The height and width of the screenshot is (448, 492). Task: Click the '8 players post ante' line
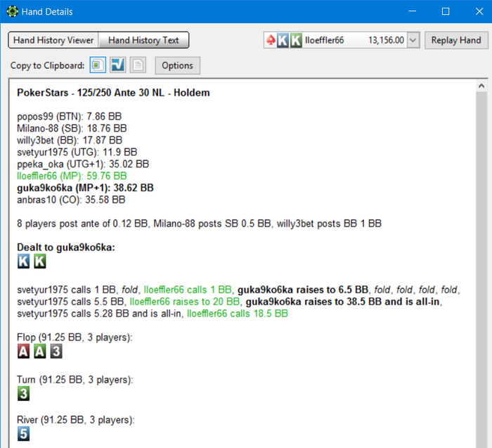[x=199, y=224]
